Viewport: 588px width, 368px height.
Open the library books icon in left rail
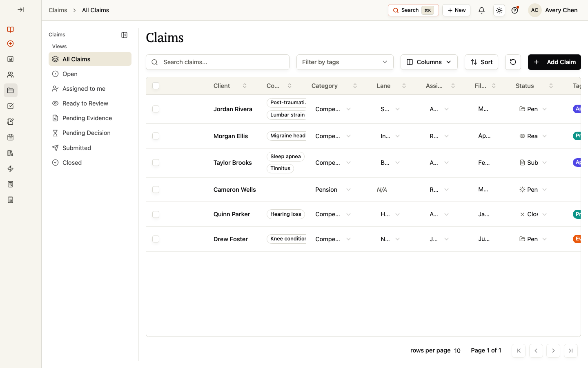click(x=11, y=153)
